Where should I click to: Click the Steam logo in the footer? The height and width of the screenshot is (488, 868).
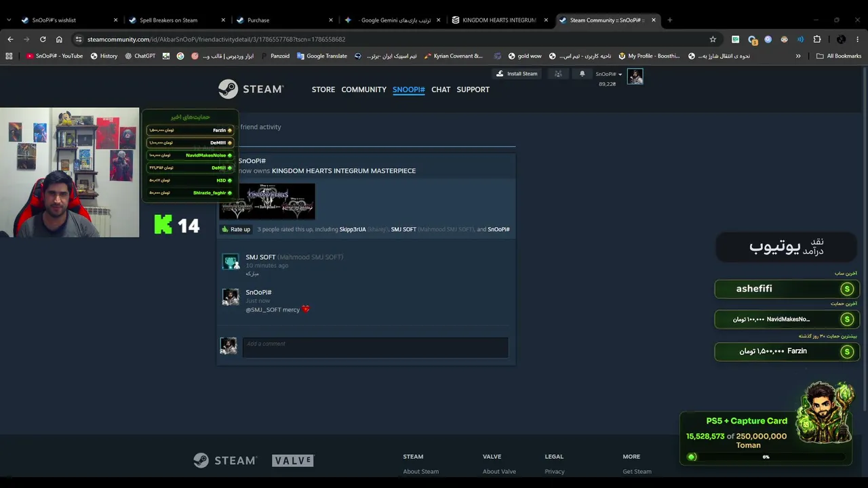[x=225, y=460]
